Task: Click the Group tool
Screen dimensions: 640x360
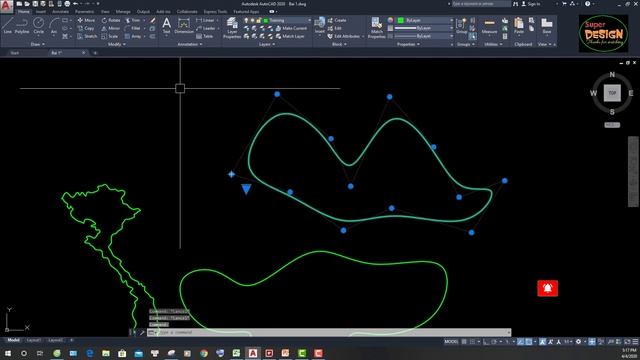Action: (x=462, y=26)
